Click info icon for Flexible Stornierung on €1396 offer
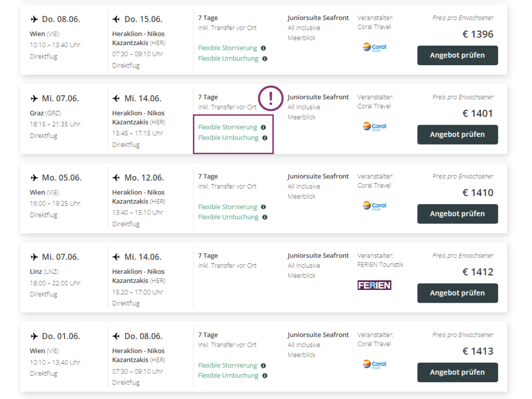The width and height of the screenshot is (532, 399). (x=263, y=48)
